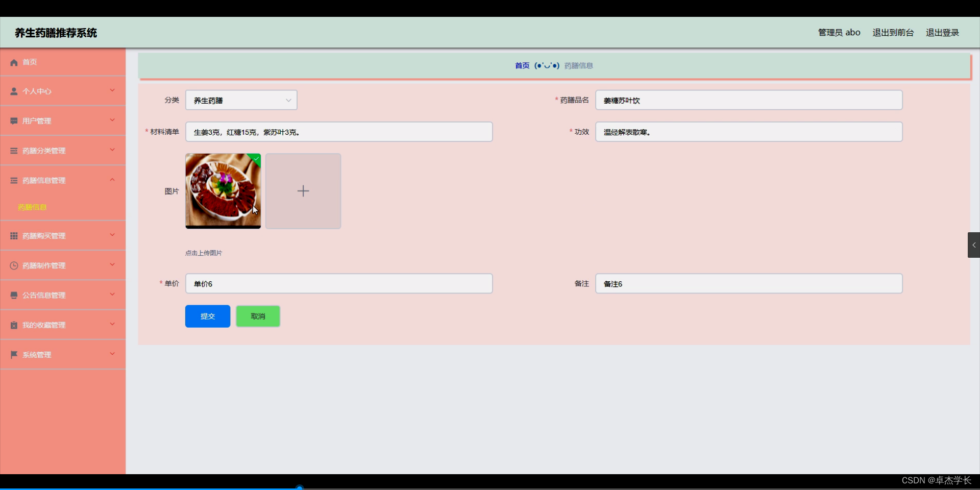
Task: Click the 药膳品名 input field
Action: 749,100
